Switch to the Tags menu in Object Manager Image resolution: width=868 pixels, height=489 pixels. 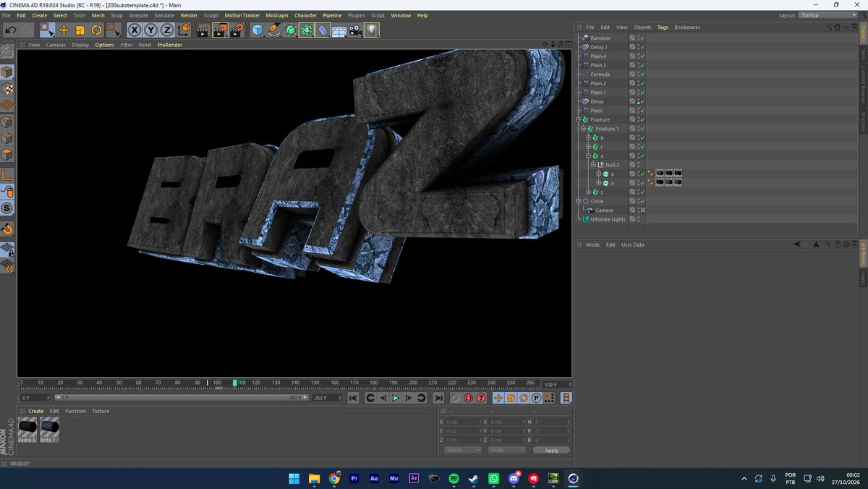pos(663,27)
